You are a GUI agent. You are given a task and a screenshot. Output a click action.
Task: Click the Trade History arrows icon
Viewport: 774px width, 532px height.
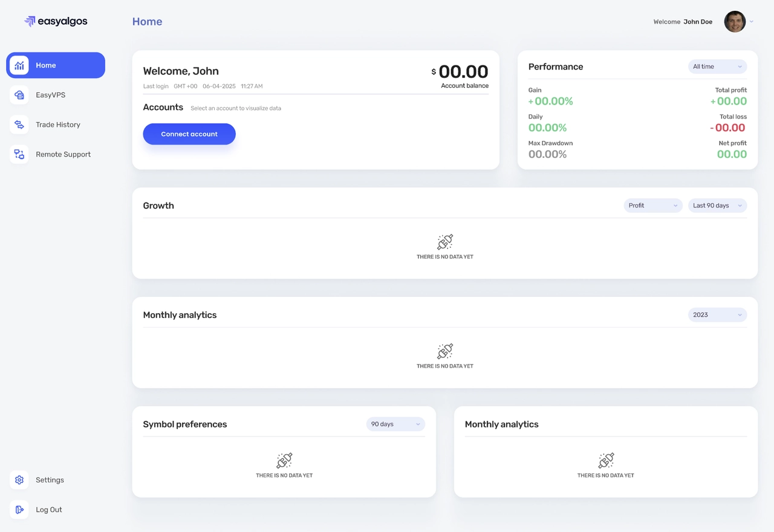click(x=19, y=125)
